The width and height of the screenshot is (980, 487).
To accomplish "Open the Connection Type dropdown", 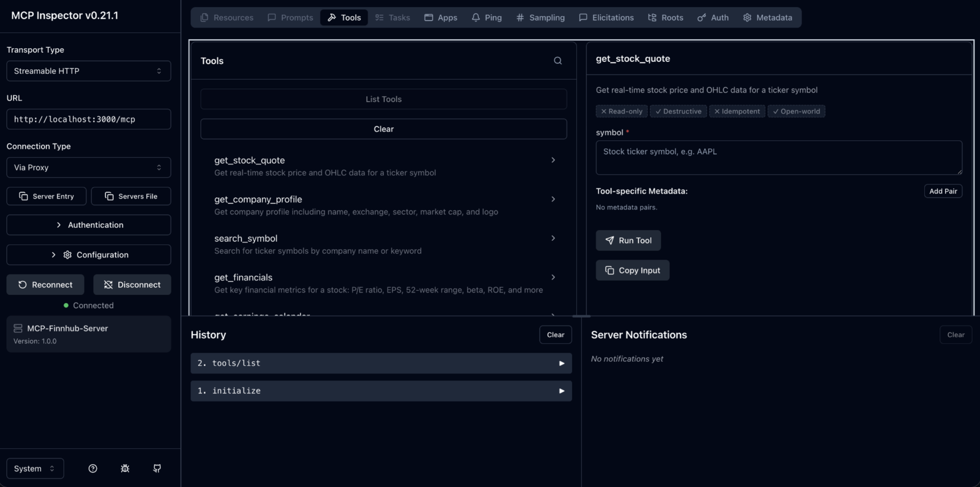I will coord(89,167).
